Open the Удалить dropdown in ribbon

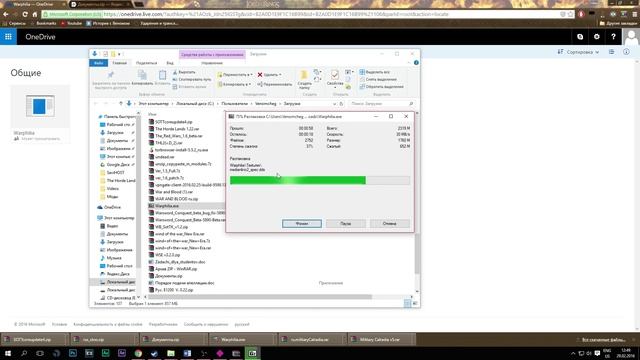[x=269, y=75]
